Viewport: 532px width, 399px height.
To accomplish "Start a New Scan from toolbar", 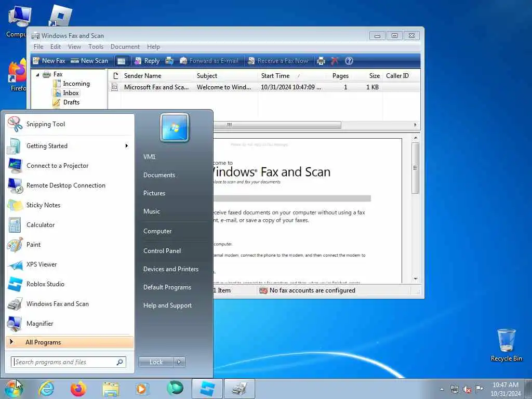I will click(89, 61).
